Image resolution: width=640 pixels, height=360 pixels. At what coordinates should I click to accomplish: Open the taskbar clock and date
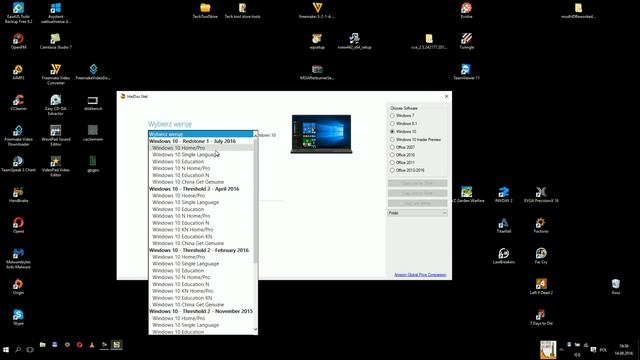[624, 350]
